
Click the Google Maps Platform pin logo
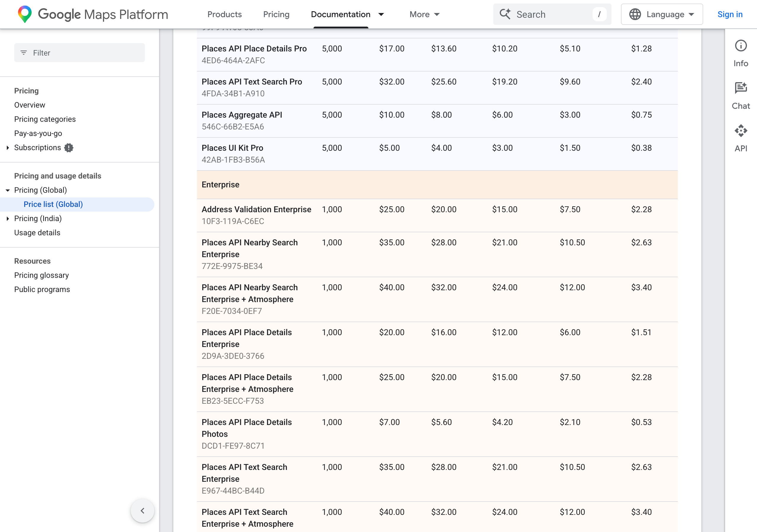(25, 14)
